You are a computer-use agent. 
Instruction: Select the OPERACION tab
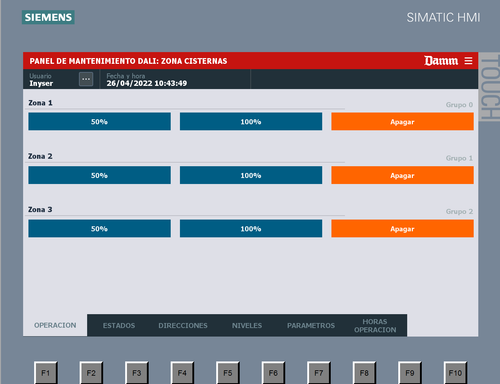click(x=55, y=325)
